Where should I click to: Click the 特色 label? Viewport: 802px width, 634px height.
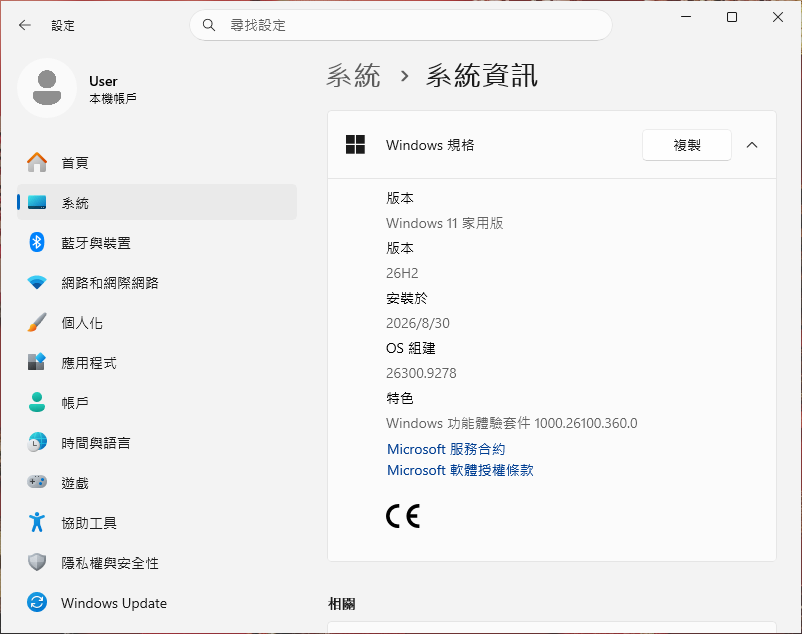(x=400, y=398)
